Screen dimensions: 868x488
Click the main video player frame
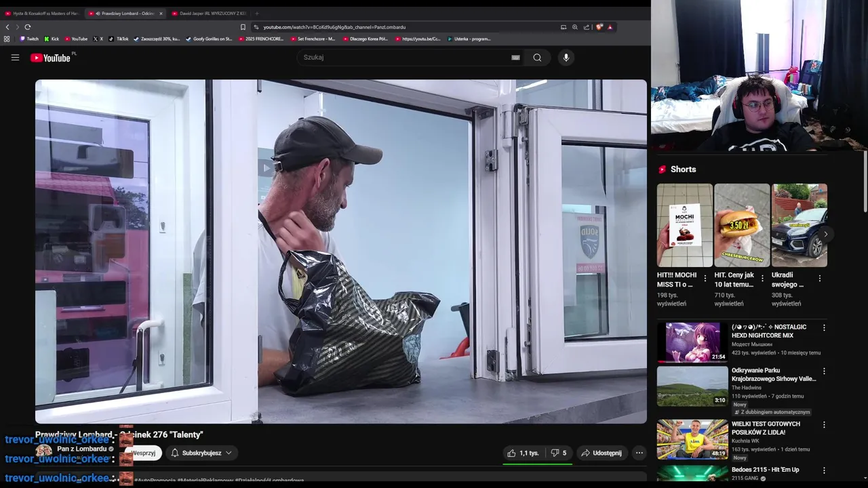click(x=341, y=251)
